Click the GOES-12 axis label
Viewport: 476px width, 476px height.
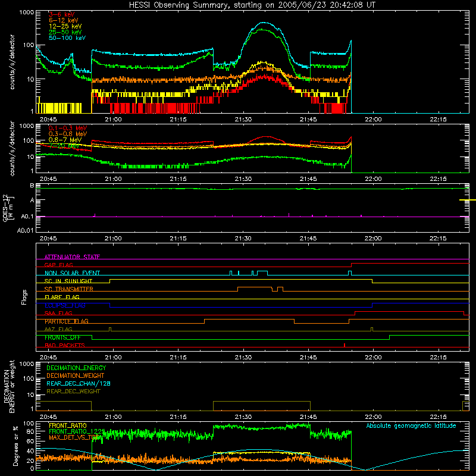coord(8,208)
